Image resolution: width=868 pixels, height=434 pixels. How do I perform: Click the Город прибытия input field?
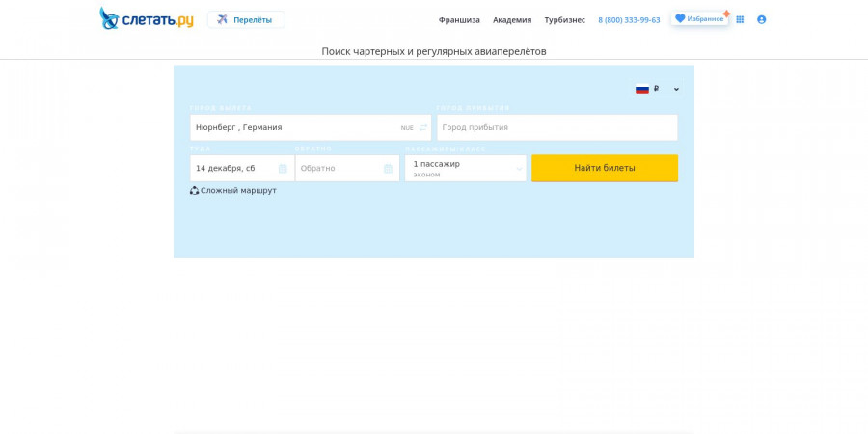[556, 127]
